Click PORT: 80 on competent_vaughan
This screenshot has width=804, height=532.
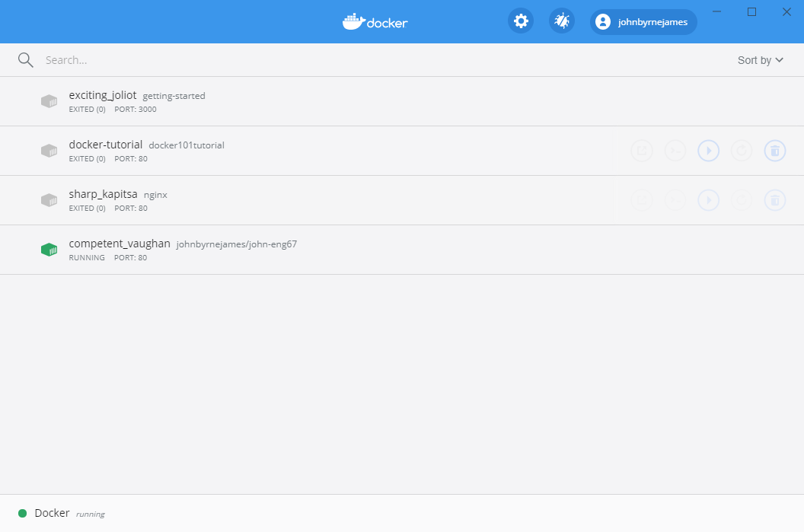coord(130,258)
